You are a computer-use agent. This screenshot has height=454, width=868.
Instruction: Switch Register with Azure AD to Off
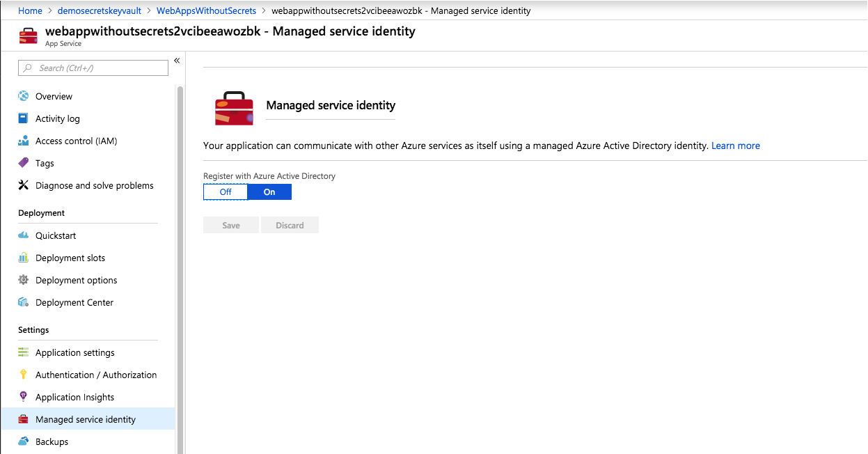pyautogui.click(x=226, y=192)
